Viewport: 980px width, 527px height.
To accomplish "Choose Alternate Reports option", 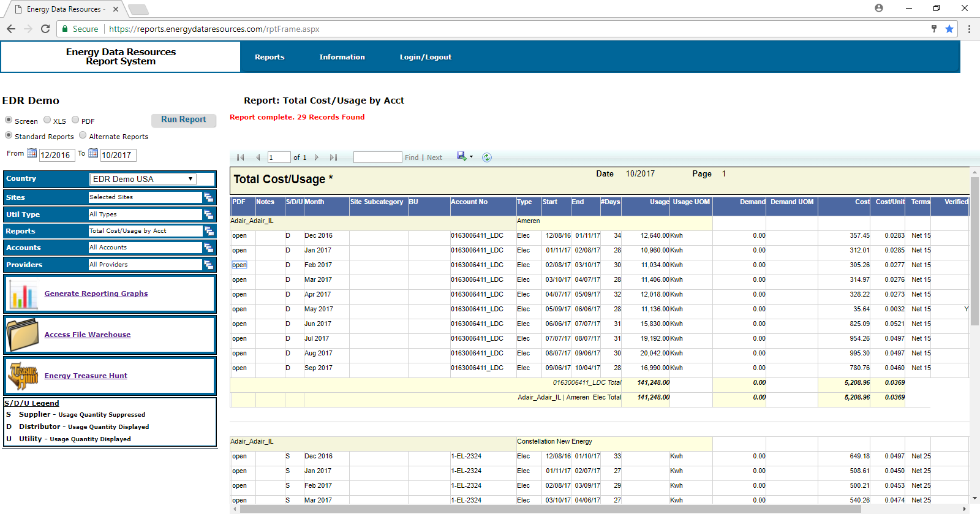I will 83,135.
